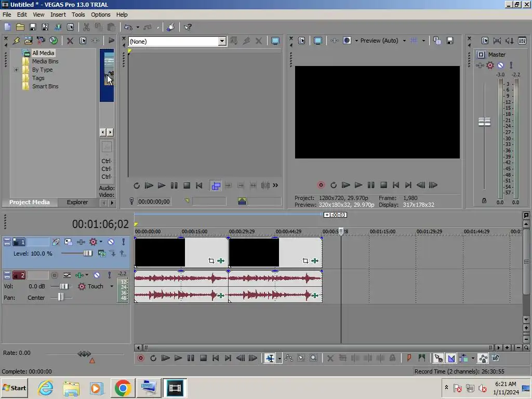Image resolution: width=532 pixels, height=399 pixels.
Task: Click the Undo arrow icon
Action: 128,27
